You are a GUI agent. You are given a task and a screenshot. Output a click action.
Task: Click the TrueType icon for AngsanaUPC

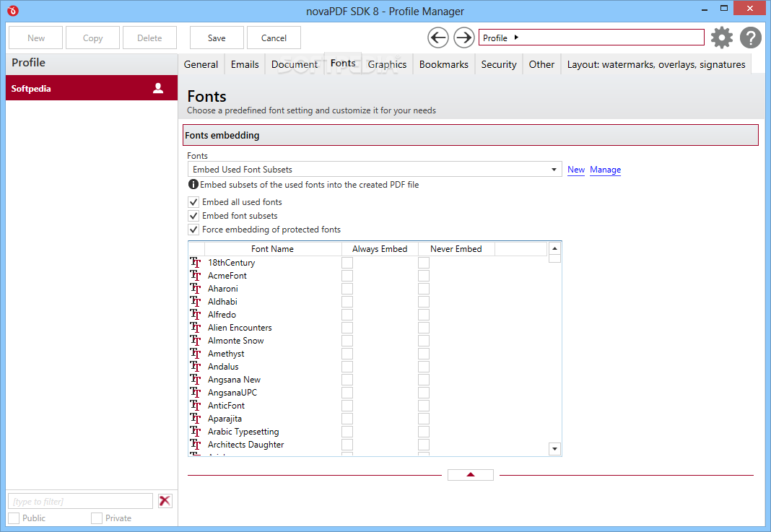coord(195,393)
